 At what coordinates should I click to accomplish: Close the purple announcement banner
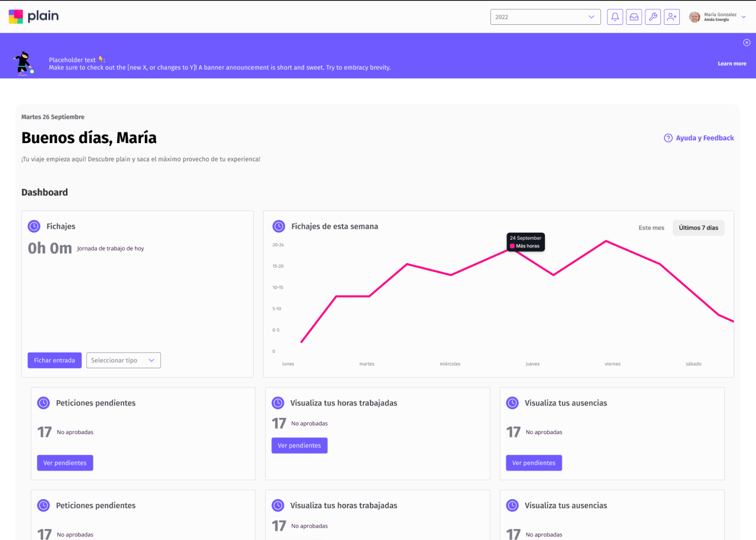click(x=746, y=43)
